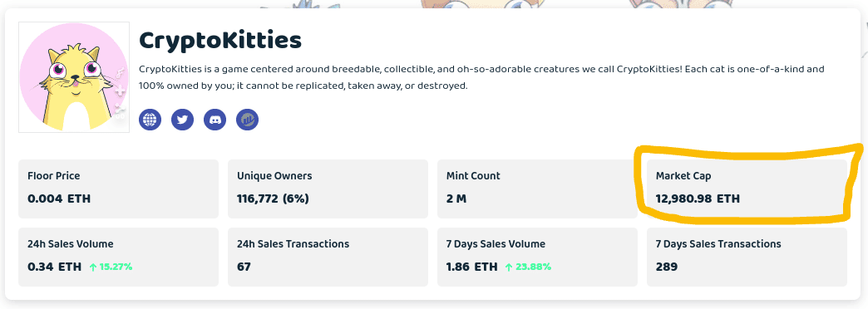Click the 12,980.98 ETH market cap value
868x309 pixels.
pos(698,199)
